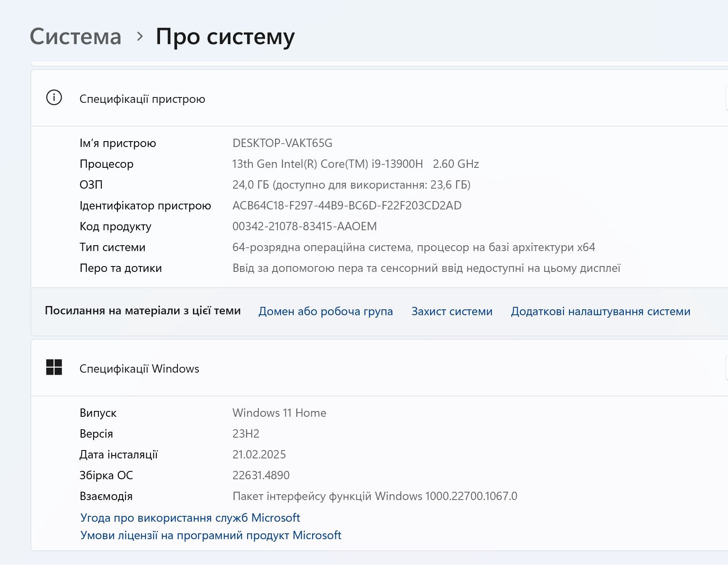Click product code 00342-21078-83415-AAOEM
Image resolution: width=728 pixels, height=565 pixels.
[x=304, y=226]
